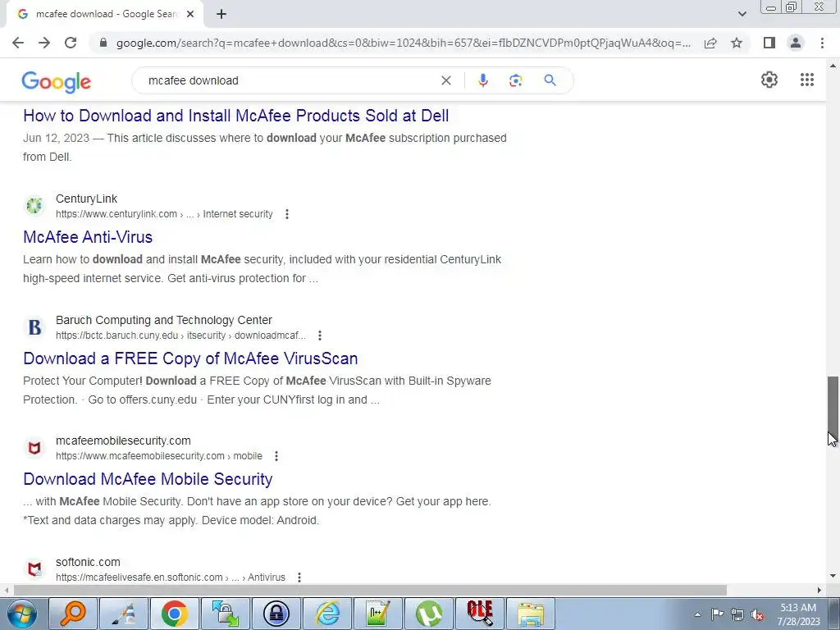
Task: Open the clock showing 5:13 AM
Action: (x=798, y=614)
